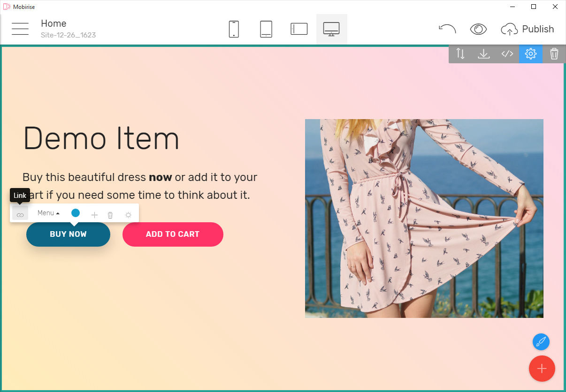
Task: Remove the link via the small trash icon
Action: 110,214
